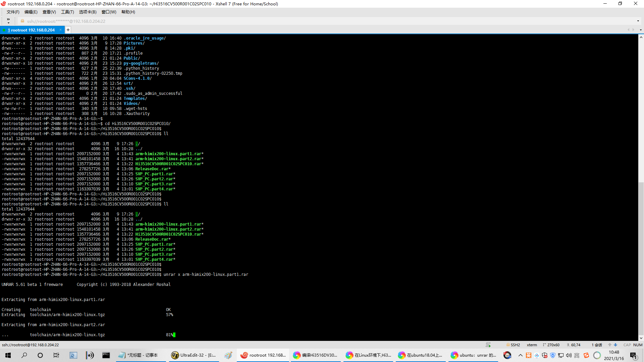Image resolution: width=644 pixels, height=362 pixels.
Task: Click the Xshell logo in the title bar
Action: tap(4, 4)
